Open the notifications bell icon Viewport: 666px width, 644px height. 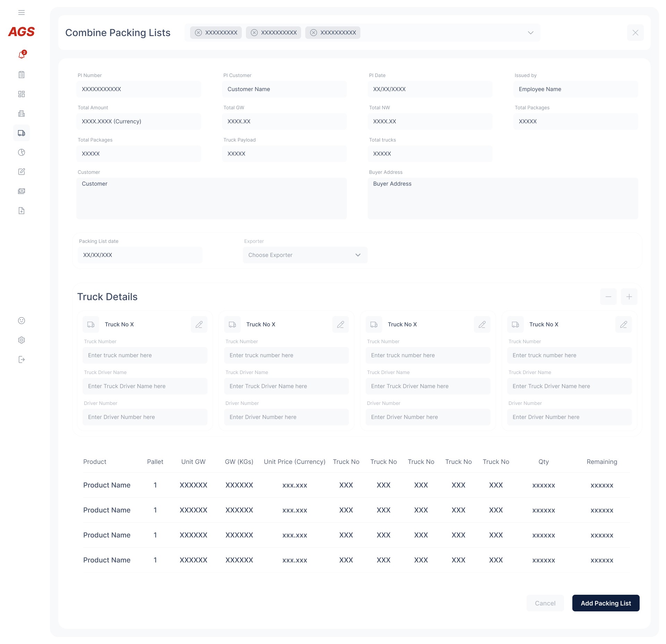[x=22, y=55]
